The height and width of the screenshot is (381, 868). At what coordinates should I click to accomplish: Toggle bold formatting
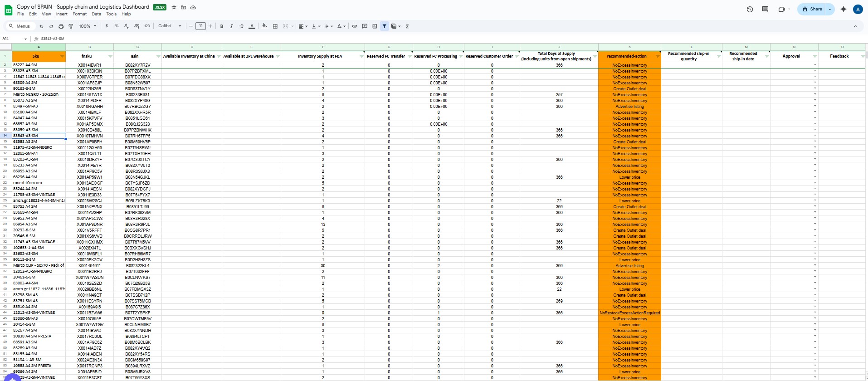tap(222, 26)
